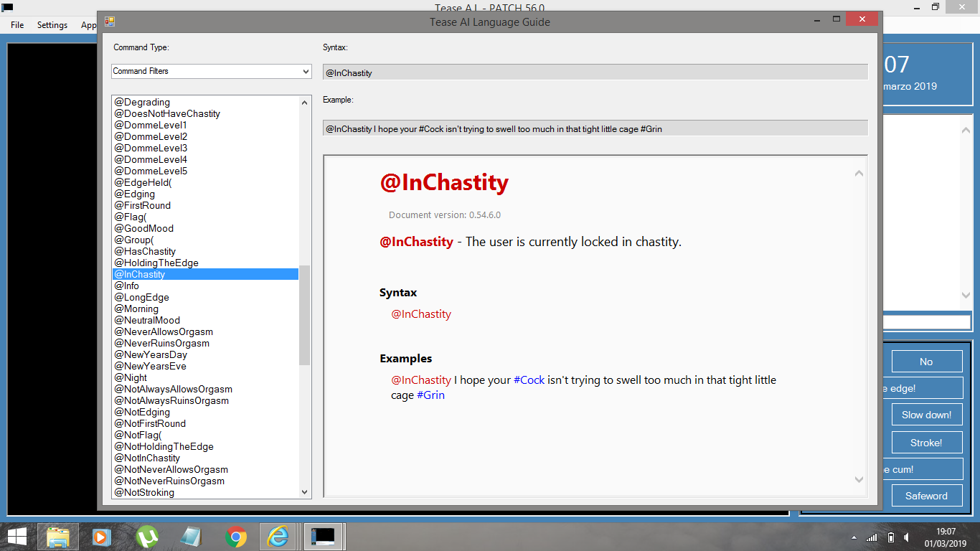Select @Group( in the list
This screenshot has width=980, height=551.
[x=205, y=240]
